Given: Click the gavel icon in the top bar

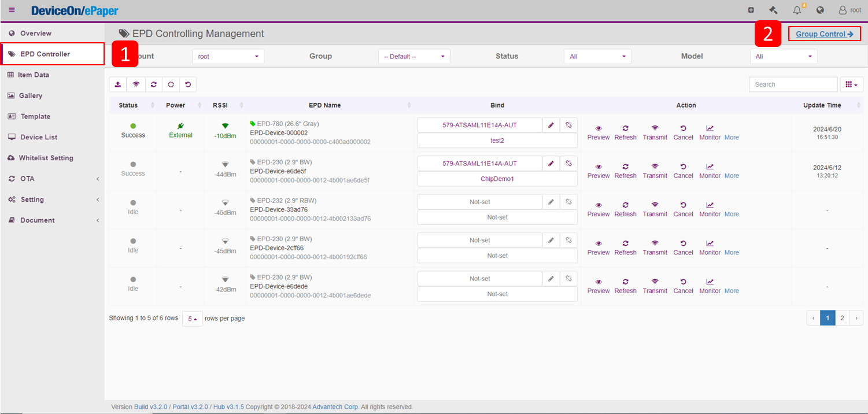Looking at the screenshot, I should [x=773, y=10].
